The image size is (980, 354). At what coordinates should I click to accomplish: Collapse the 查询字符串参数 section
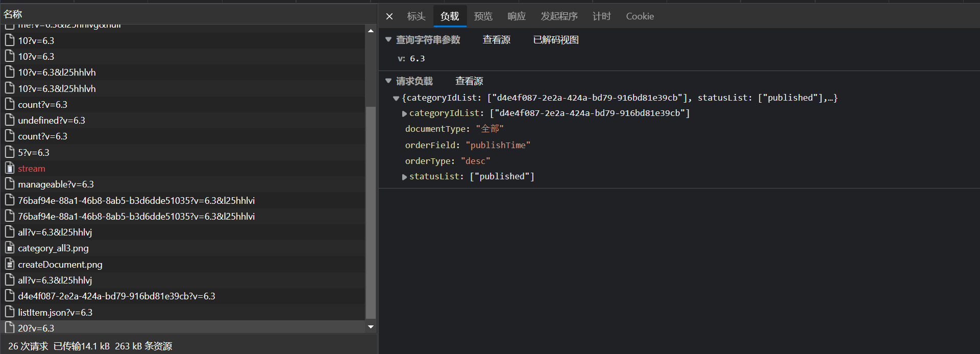tap(388, 39)
